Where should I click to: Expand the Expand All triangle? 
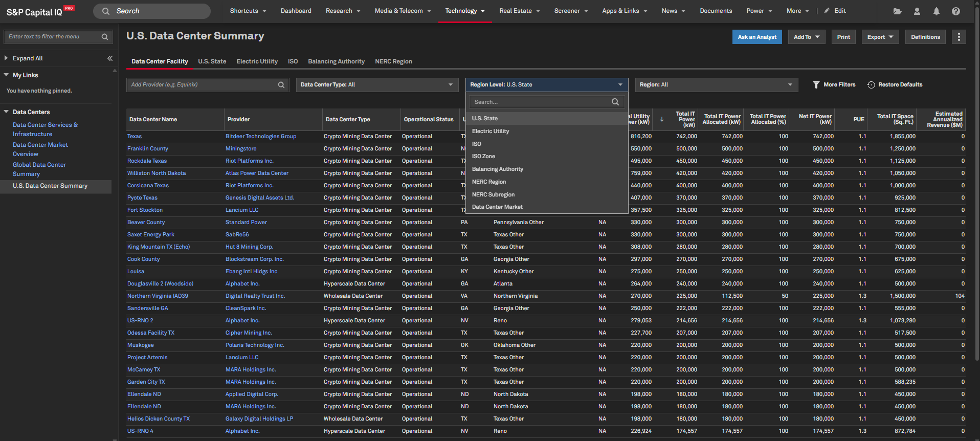6,58
